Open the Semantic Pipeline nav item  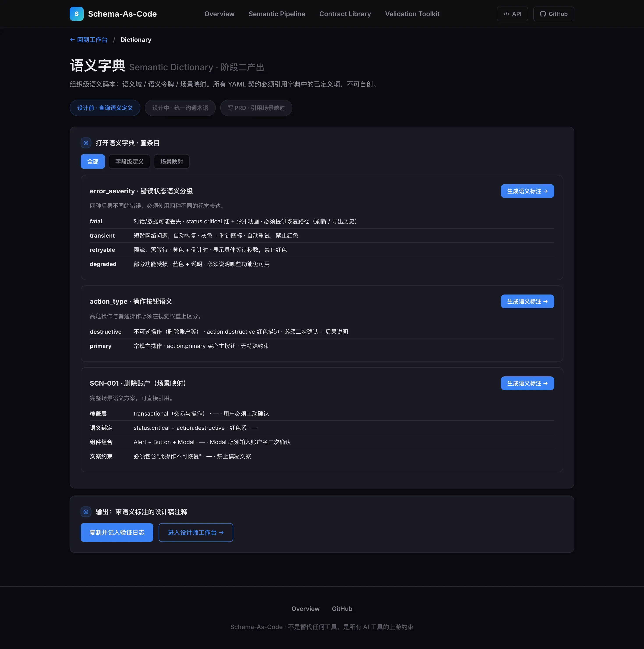[277, 14]
